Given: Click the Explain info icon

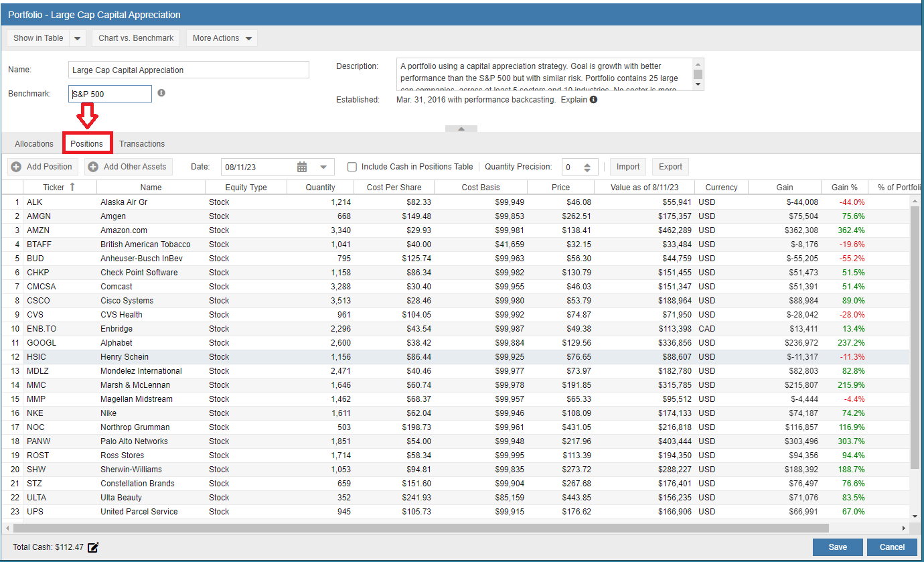Looking at the screenshot, I should coord(593,100).
